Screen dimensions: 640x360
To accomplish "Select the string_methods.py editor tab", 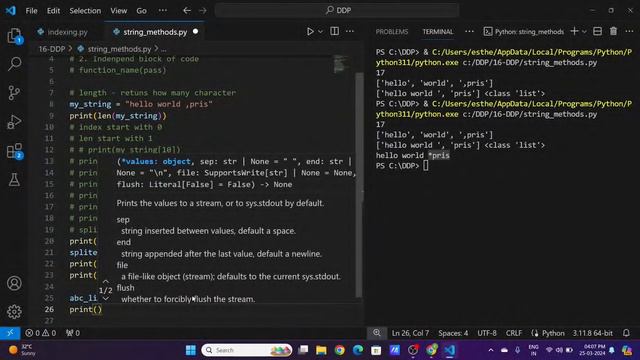I will tap(155, 32).
